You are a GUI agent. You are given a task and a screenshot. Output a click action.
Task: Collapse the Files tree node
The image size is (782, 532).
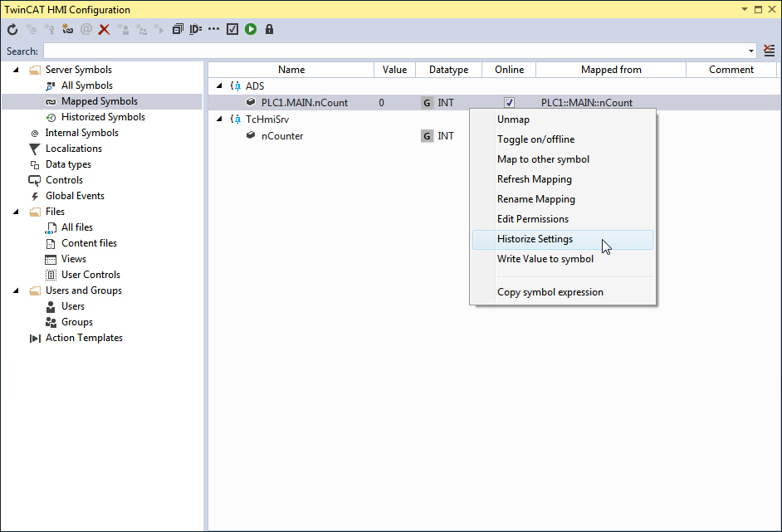tap(16, 212)
